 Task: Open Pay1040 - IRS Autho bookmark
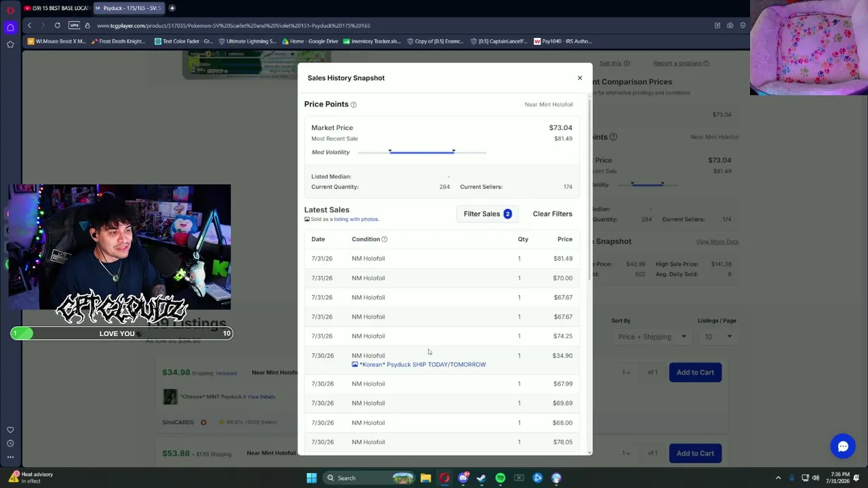563,41
